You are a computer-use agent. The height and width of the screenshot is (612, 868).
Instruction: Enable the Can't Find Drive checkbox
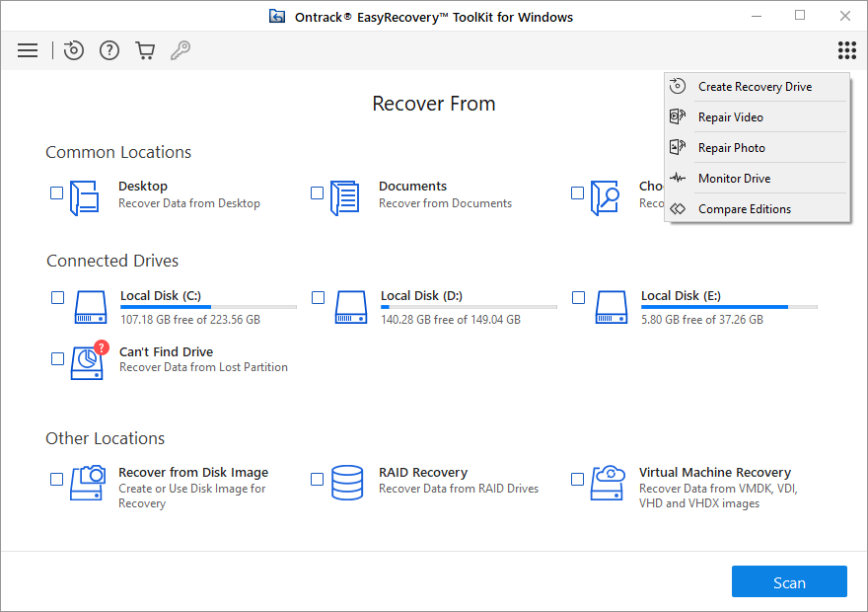click(57, 359)
